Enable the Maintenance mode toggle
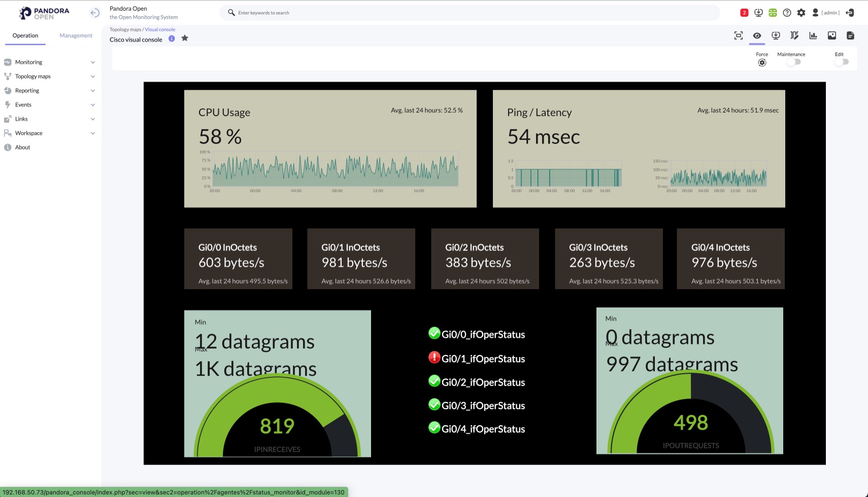This screenshot has width=868, height=497. click(794, 62)
